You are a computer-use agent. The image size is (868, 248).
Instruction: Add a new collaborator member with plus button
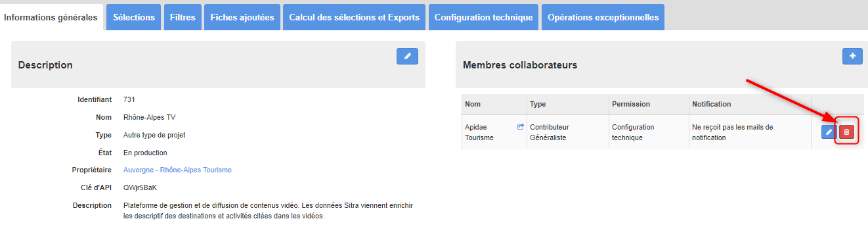click(x=852, y=57)
